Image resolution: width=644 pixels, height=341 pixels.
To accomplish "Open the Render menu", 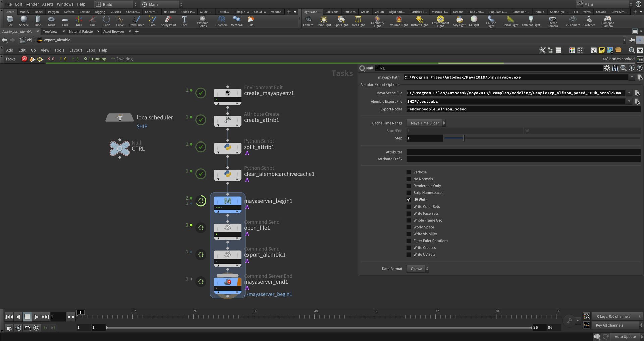I will [32, 4].
